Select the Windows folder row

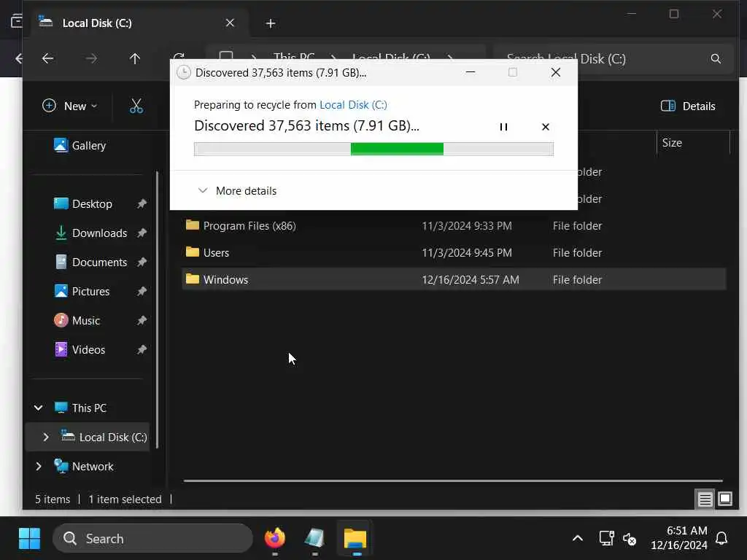(454, 279)
